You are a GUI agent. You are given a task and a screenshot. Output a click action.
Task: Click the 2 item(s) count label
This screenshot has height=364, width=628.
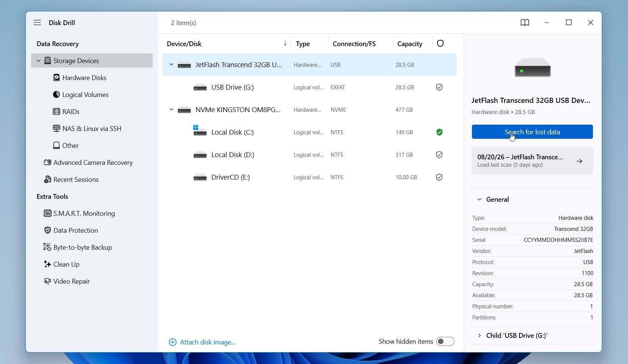pyautogui.click(x=183, y=22)
